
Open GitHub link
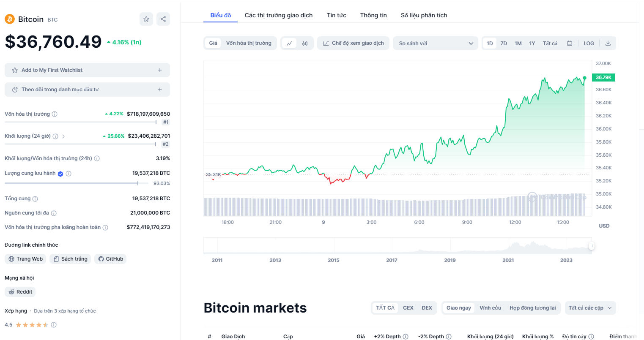pyautogui.click(x=110, y=259)
